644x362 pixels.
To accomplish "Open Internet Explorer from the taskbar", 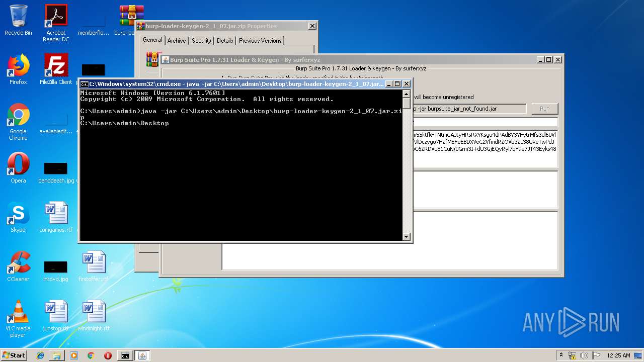I will 40,355.
